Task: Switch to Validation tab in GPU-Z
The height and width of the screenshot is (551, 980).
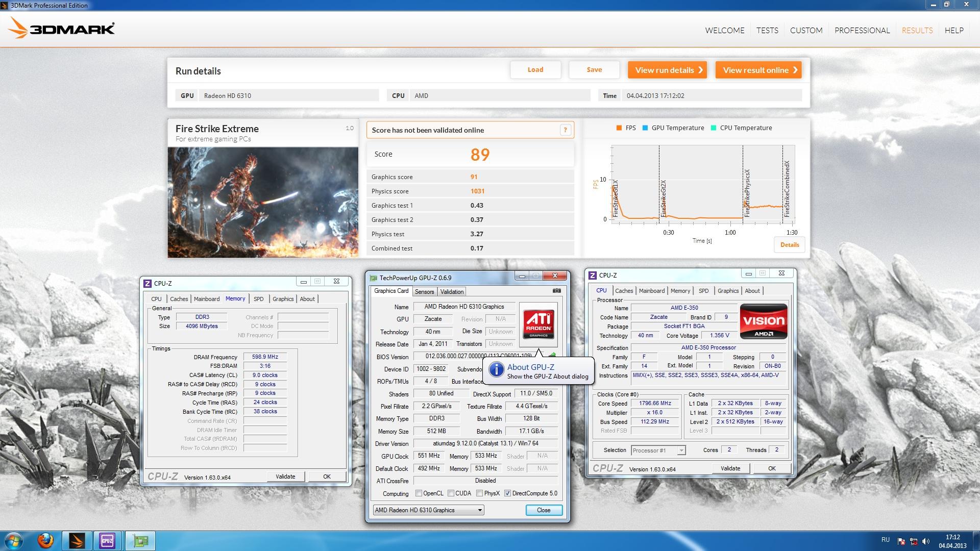Action: click(452, 292)
